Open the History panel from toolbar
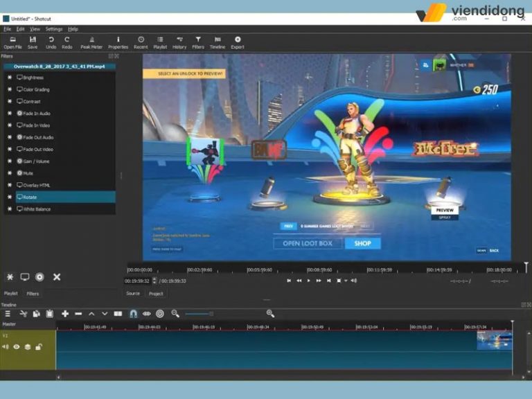This screenshot has width=532, height=399. point(179,43)
